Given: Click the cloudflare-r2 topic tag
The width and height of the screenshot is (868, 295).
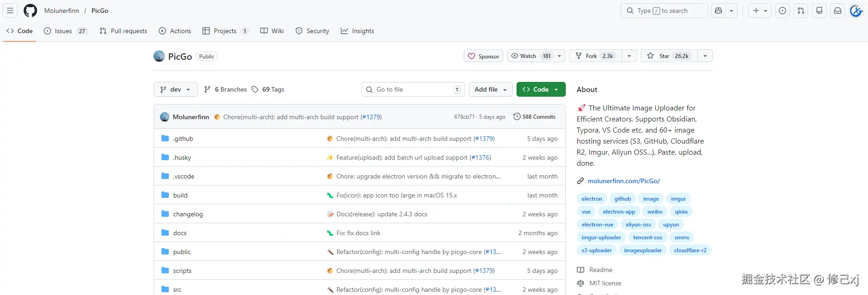Looking at the screenshot, I should click(690, 250).
